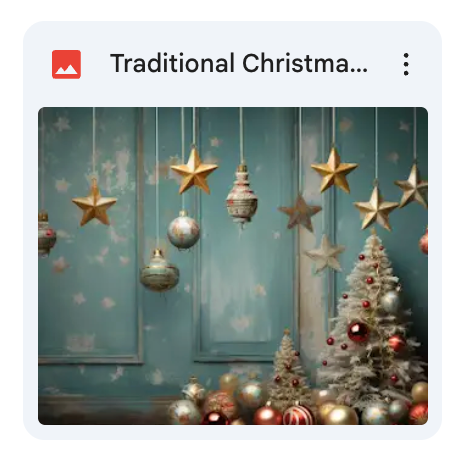Click the red ball ornament on tree

click(358, 332)
